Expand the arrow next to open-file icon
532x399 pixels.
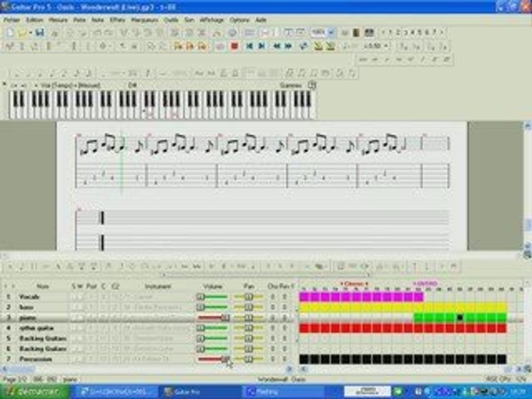30,33
